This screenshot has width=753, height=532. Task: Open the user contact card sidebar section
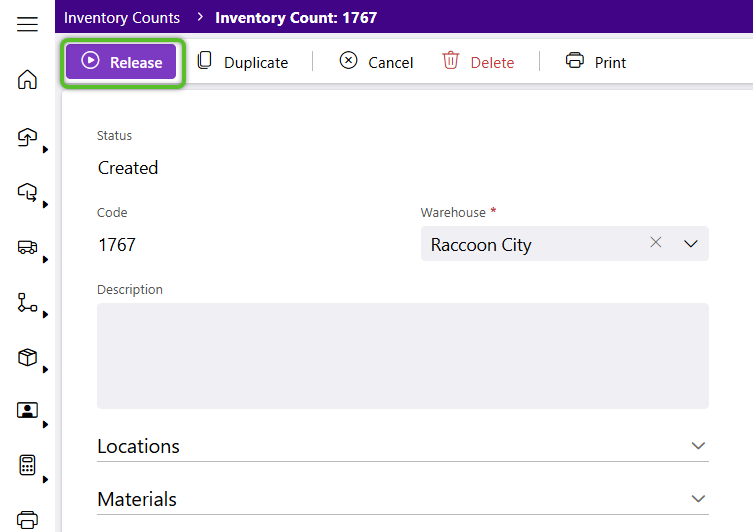[27, 411]
